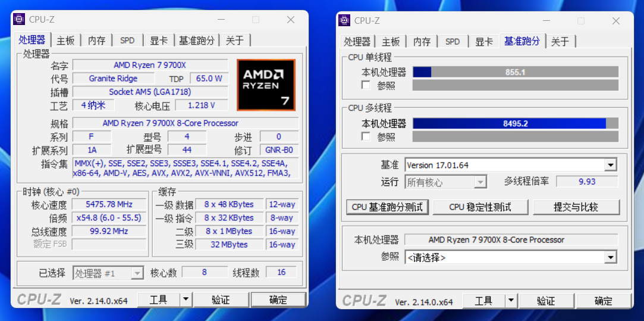
Task: Enable 参照 checkbox under CPU 单线程
Action: pos(366,85)
